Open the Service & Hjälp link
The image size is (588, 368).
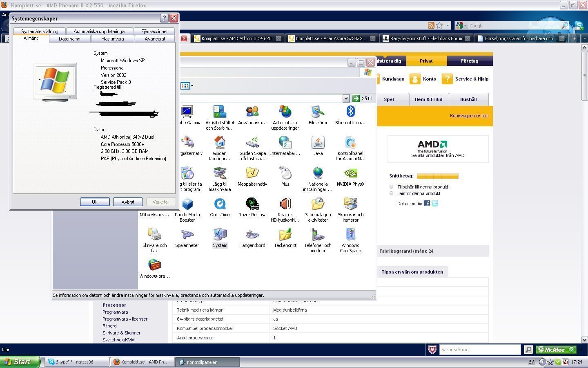pos(465,79)
